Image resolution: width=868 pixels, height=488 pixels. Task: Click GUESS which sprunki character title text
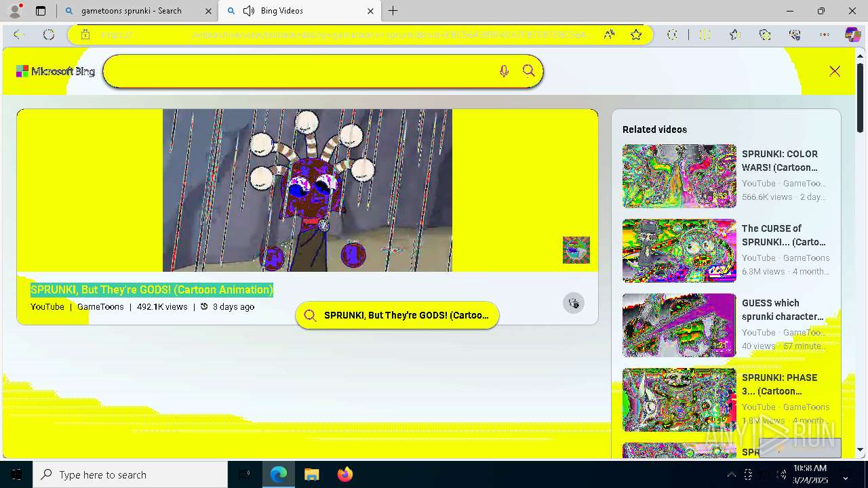(x=783, y=310)
